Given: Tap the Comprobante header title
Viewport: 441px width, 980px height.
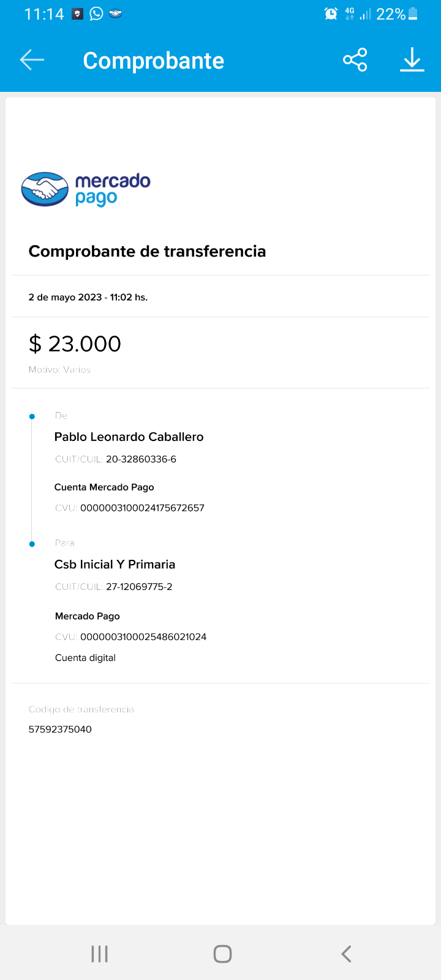Looking at the screenshot, I should [x=153, y=61].
